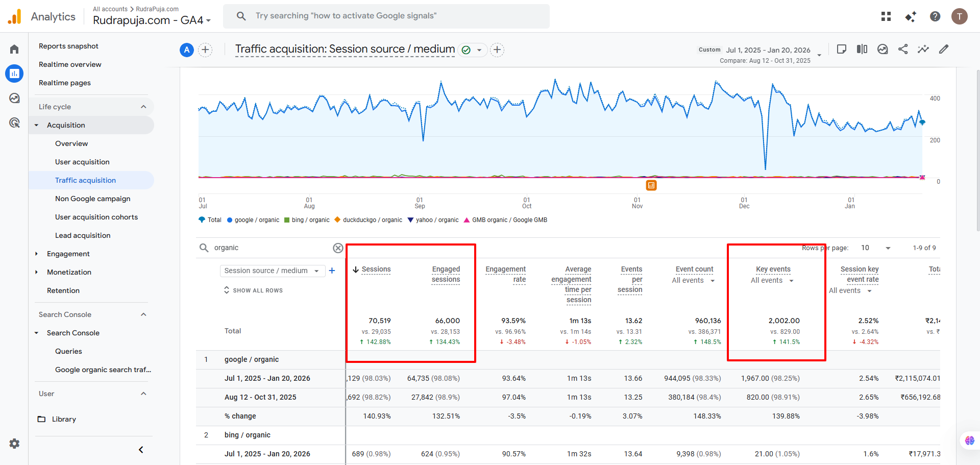Add secondary dimension plus icon
This screenshot has width=980, height=465.
(x=332, y=271)
